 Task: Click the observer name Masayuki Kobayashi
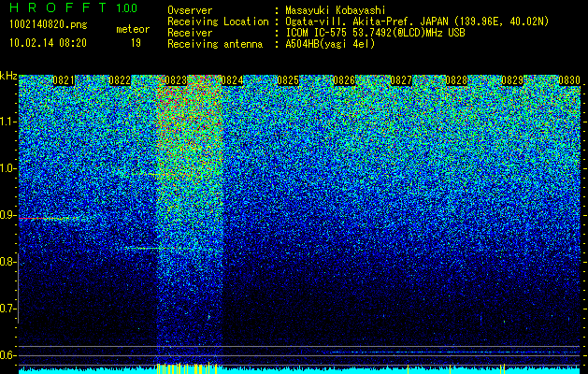(336, 10)
